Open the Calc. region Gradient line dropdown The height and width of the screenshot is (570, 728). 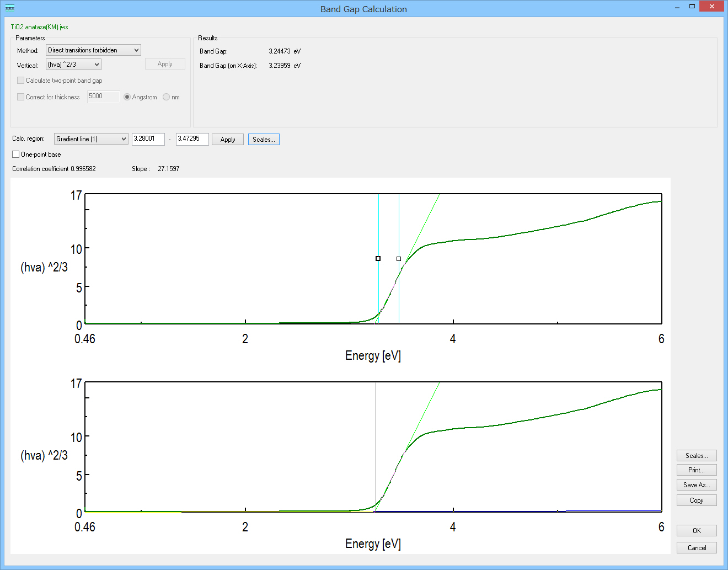click(91, 139)
